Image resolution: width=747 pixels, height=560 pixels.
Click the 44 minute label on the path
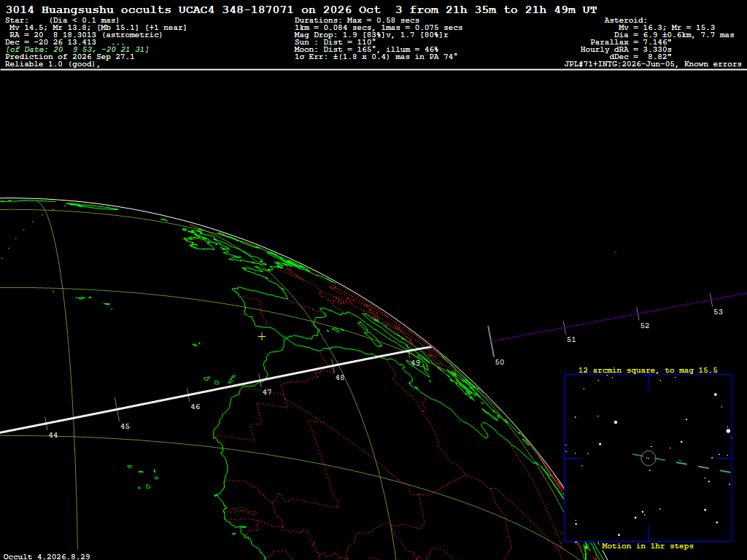(53, 435)
